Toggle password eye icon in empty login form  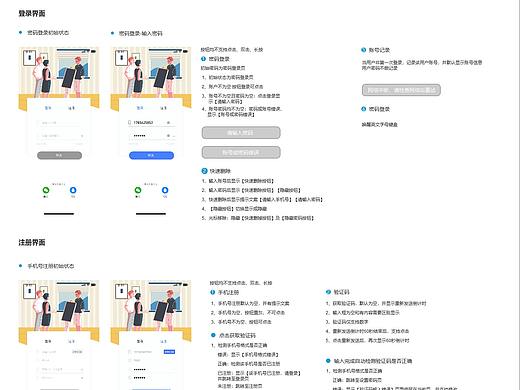tap(82, 136)
